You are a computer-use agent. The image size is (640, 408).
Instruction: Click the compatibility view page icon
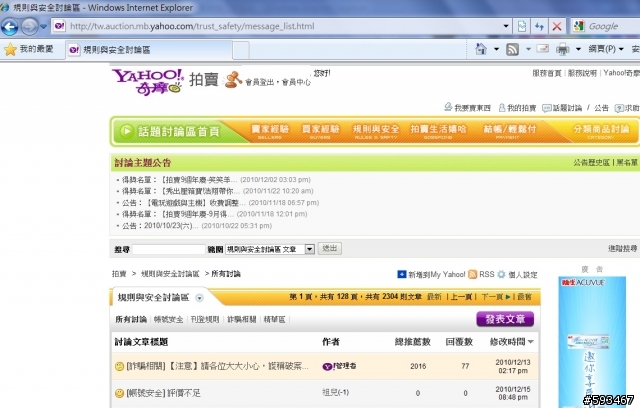coord(522,27)
